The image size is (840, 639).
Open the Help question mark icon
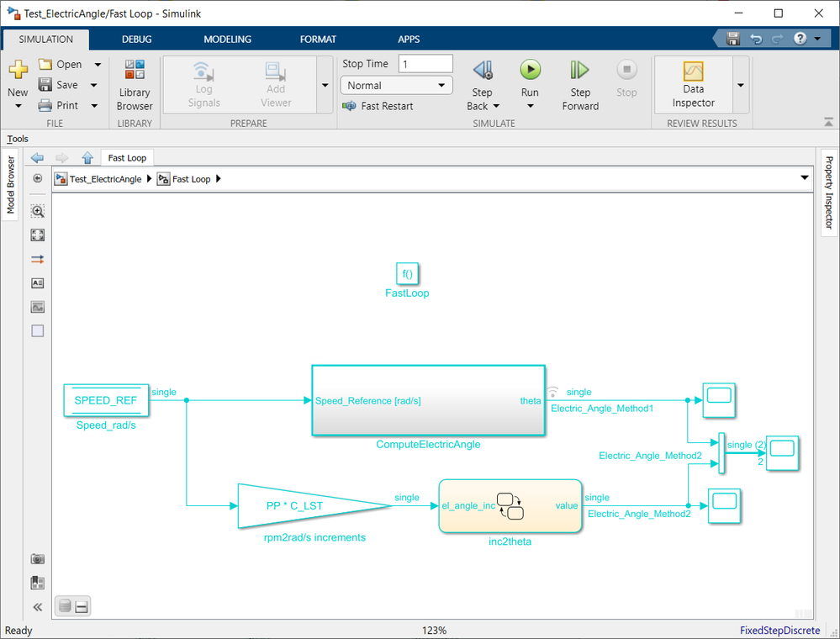800,39
